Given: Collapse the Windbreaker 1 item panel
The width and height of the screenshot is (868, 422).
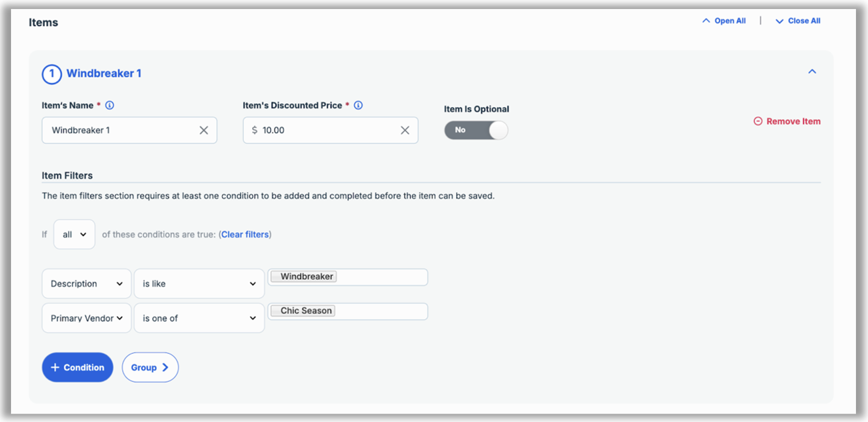Looking at the screenshot, I should coord(812,72).
